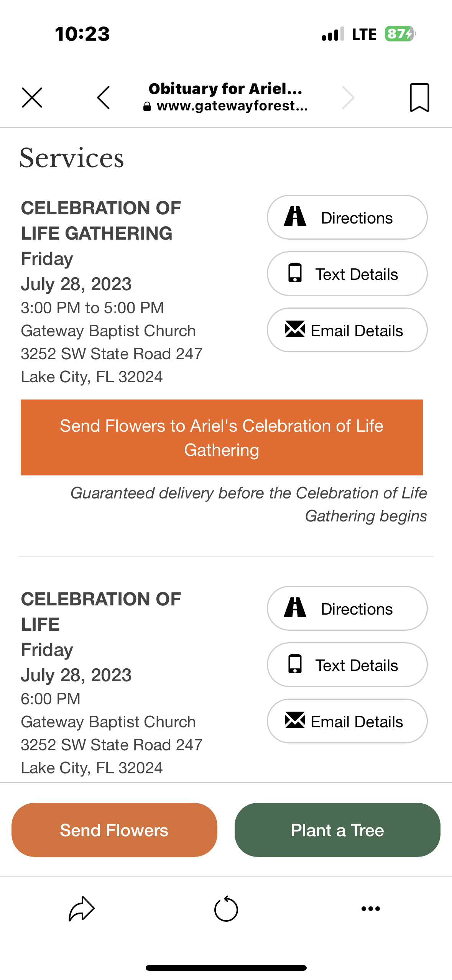Tap the first Gateway Baptist Church address

[111, 354]
